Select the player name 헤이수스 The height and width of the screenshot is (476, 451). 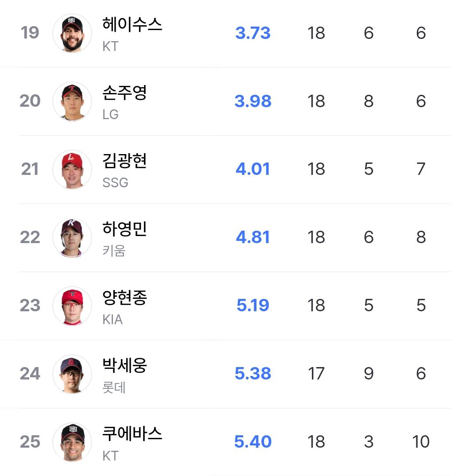click(132, 24)
